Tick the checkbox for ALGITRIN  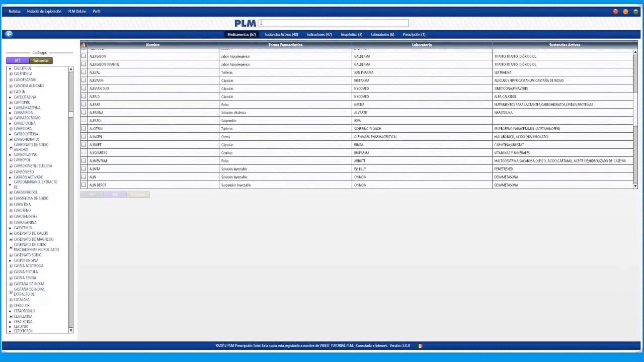84,129
